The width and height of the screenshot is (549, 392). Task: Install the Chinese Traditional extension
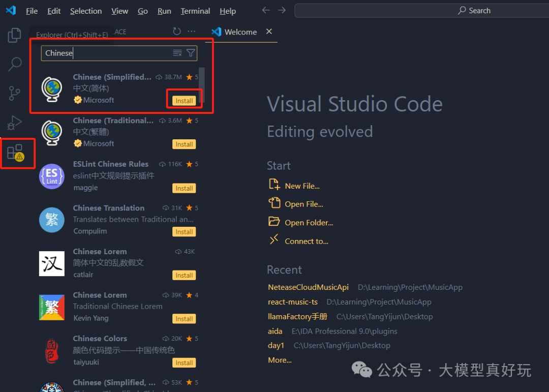coord(184,144)
